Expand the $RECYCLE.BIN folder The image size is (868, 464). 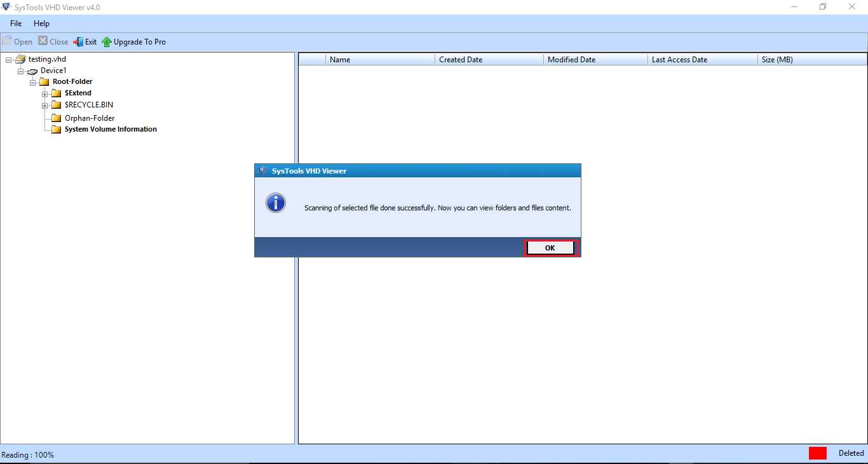pos(45,106)
